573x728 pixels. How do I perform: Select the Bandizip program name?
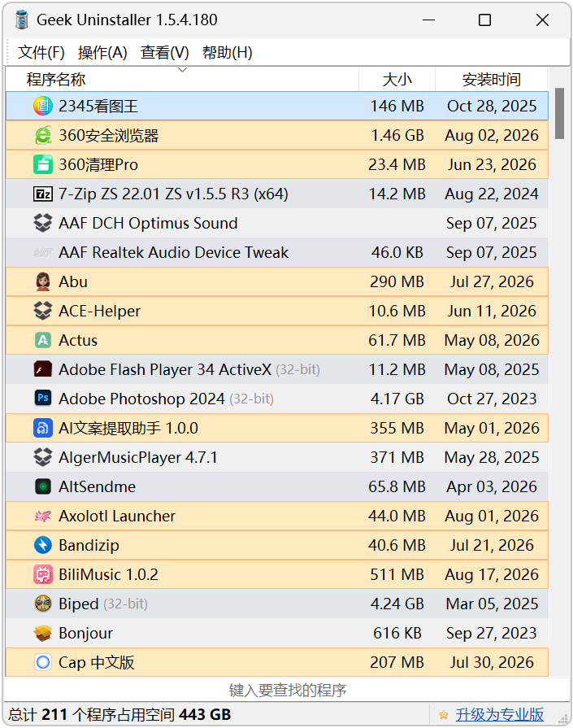(x=89, y=545)
